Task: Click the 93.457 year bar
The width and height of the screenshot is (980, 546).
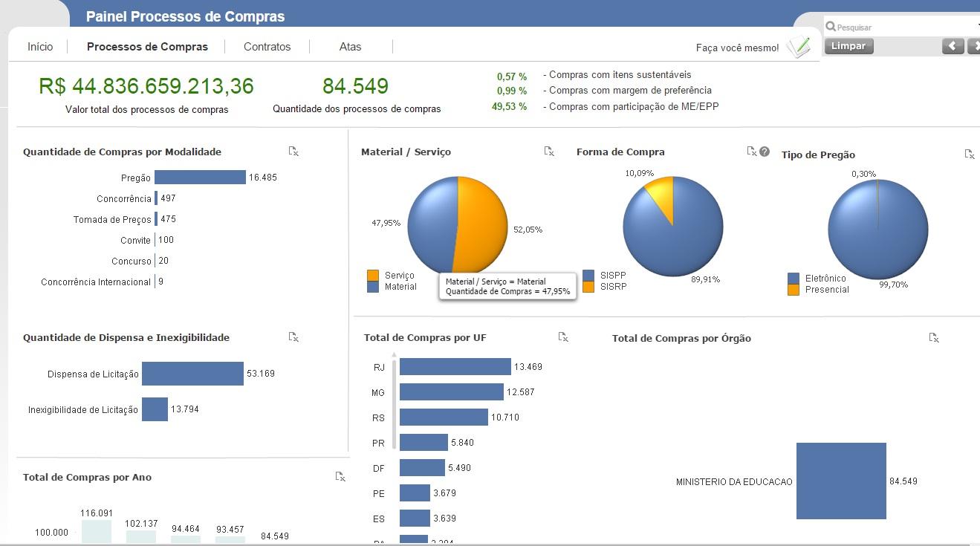Action: click(x=230, y=540)
